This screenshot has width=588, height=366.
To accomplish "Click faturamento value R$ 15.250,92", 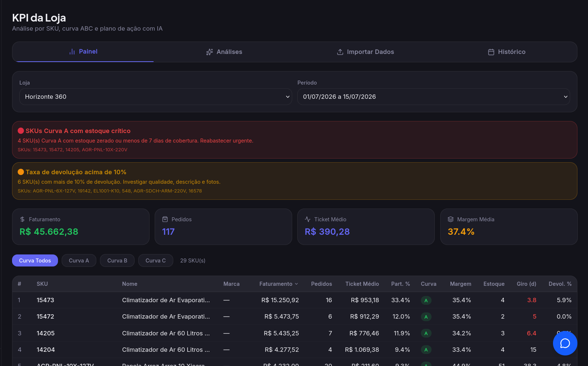I will 280,300.
